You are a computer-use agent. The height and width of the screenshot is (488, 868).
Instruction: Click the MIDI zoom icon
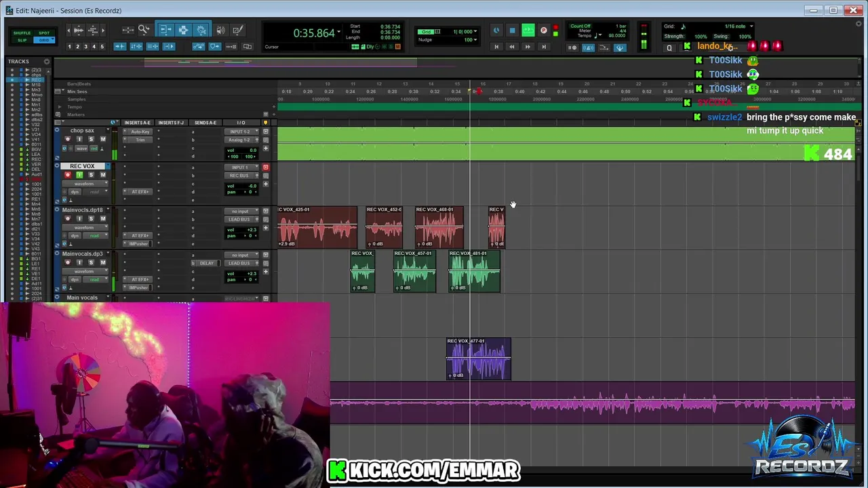[x=93, y=30]
